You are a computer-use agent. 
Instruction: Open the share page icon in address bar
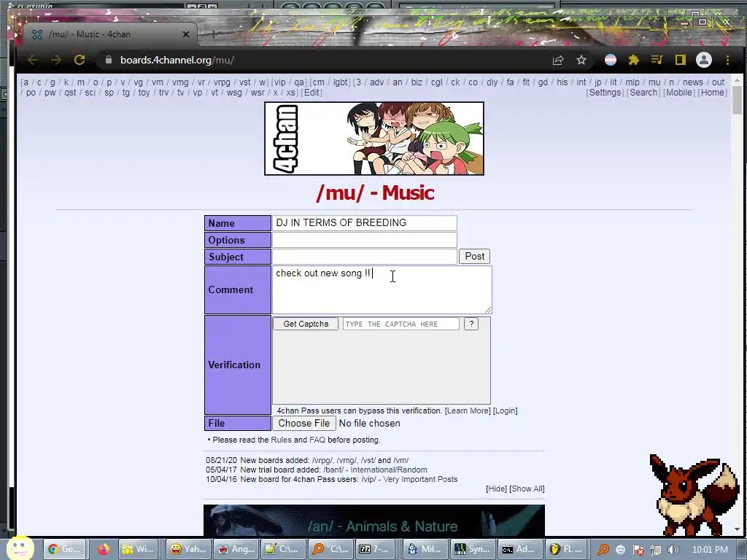coord(558,60)
